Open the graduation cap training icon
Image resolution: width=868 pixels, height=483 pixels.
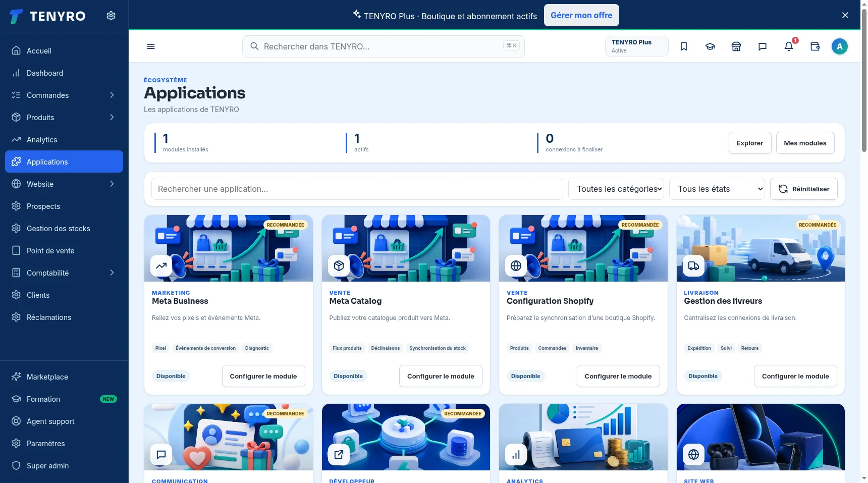(710, 46)
